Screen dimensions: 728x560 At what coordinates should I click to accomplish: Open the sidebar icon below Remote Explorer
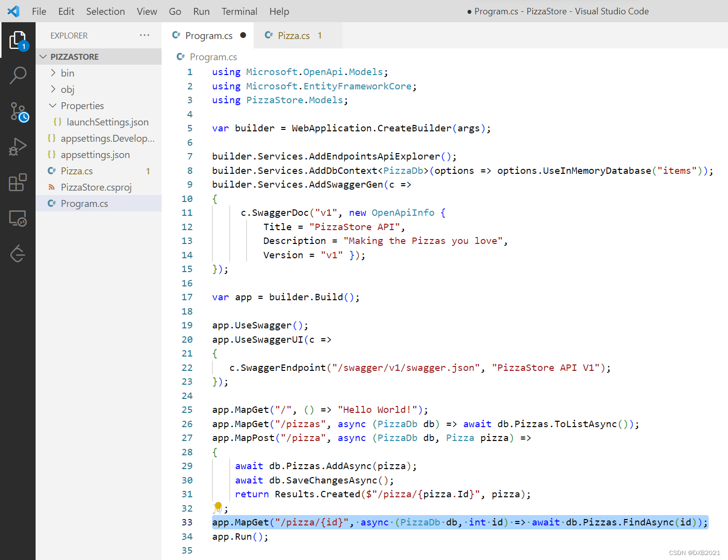18,254
